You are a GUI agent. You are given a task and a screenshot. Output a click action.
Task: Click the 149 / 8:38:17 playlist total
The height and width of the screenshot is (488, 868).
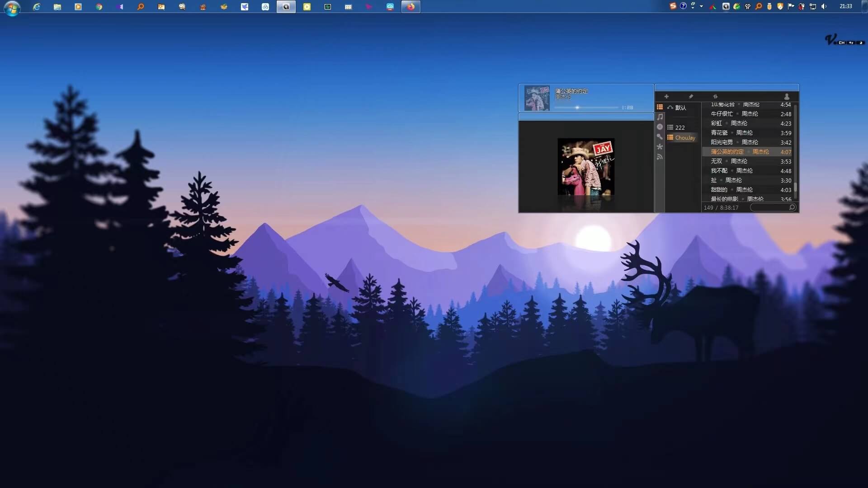tap(721, 208)
